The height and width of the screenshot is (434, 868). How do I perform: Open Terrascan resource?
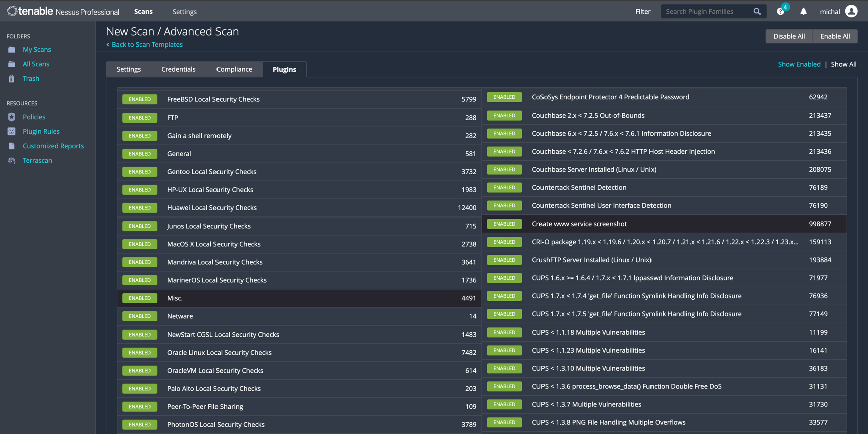click(x=37, y=161)
